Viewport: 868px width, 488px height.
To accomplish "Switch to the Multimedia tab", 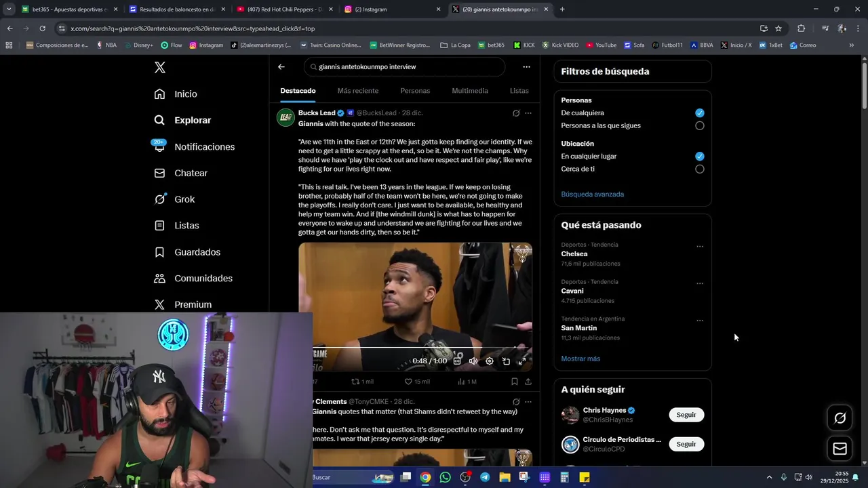I will click(470, 91).
